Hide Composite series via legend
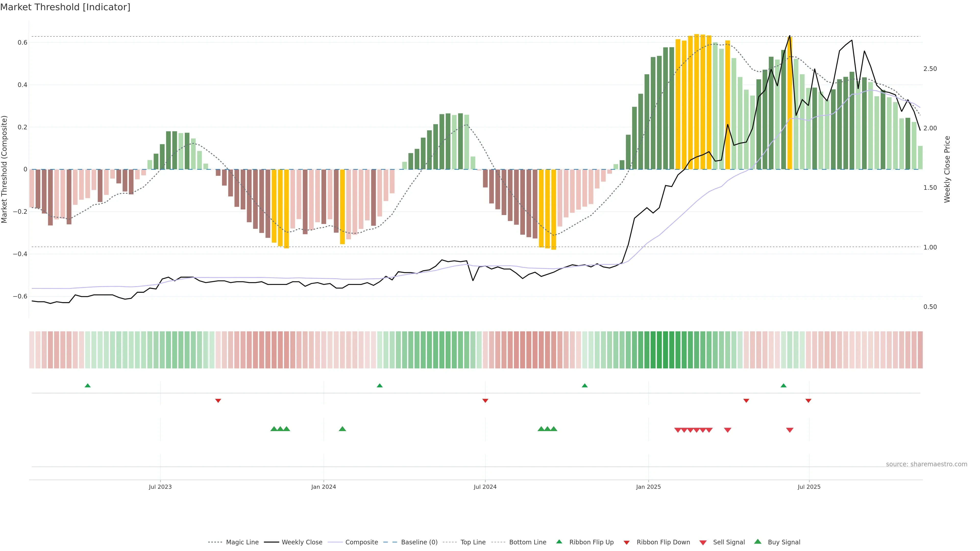Viewport: 980px width, 551px height. 361,542
